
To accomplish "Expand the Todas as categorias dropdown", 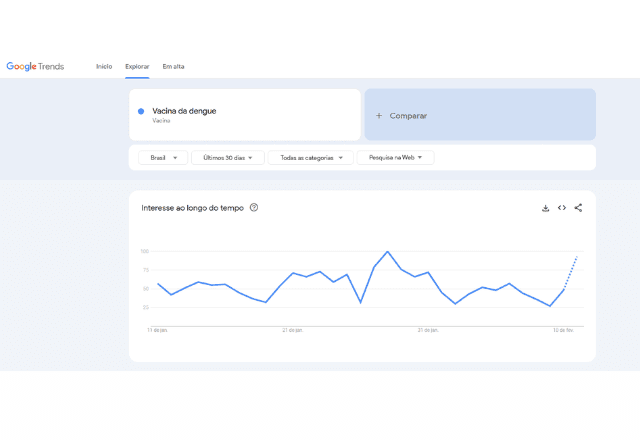I will click(311, 158).
